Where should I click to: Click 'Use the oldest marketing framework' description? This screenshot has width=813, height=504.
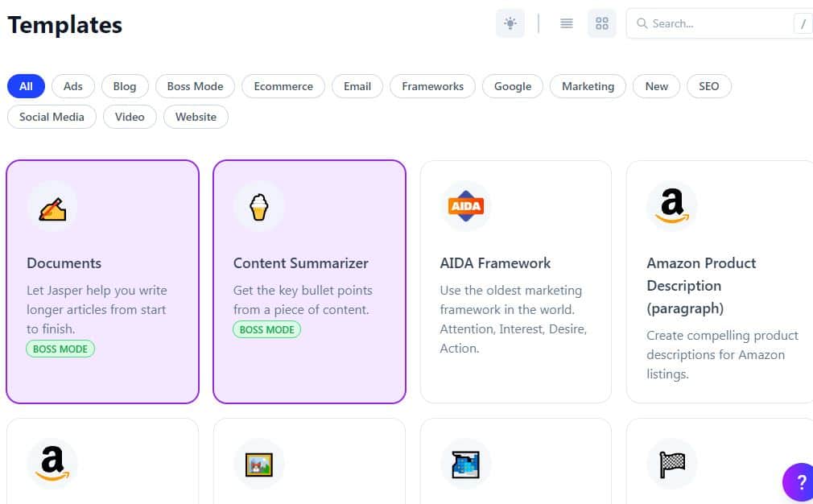tap(514, 319)
